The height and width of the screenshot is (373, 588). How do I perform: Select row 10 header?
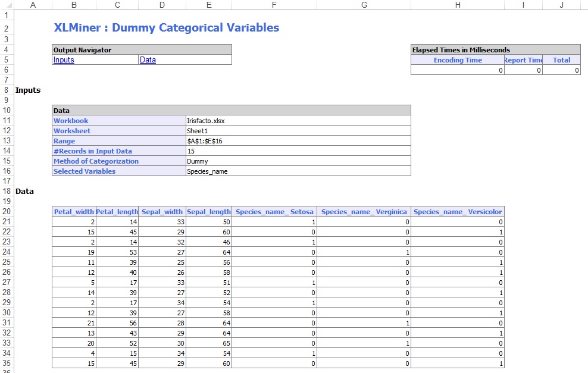point(7,111)
